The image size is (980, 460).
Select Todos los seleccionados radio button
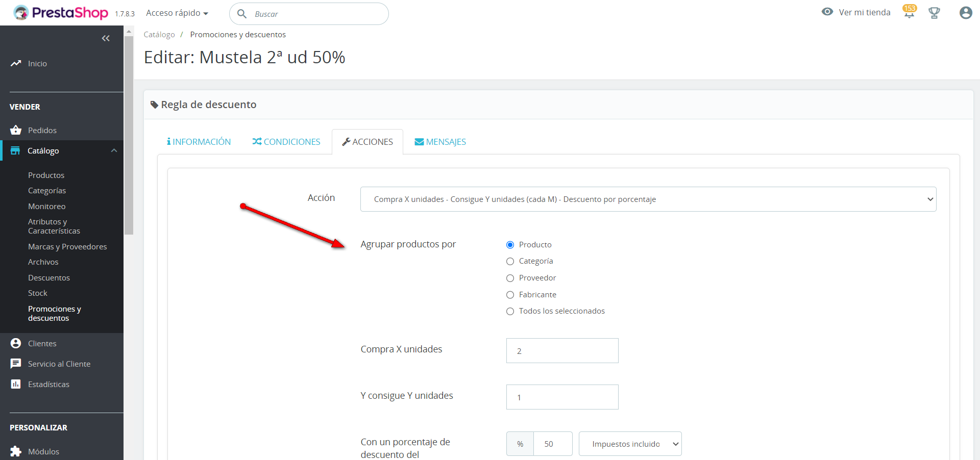510,311
